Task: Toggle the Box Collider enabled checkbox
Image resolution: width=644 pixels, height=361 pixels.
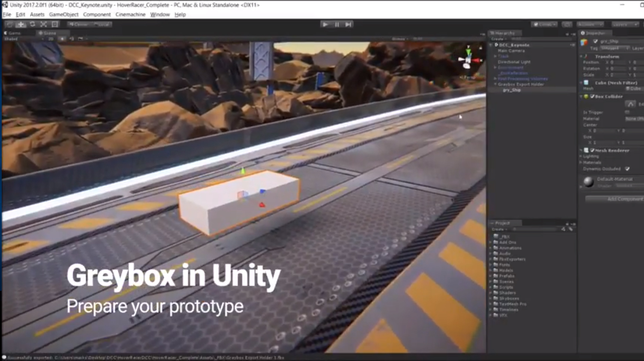Action: pyautogui.click(x=592, y=97)
